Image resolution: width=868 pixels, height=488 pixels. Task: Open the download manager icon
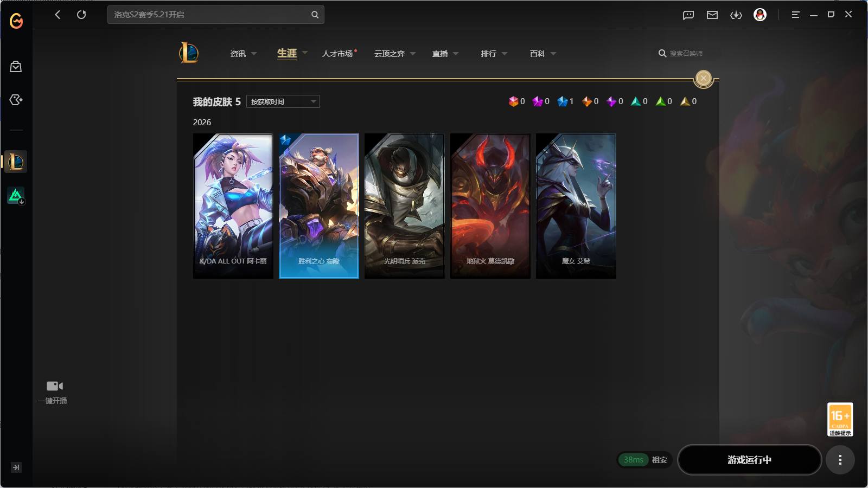tap(736, 15)
